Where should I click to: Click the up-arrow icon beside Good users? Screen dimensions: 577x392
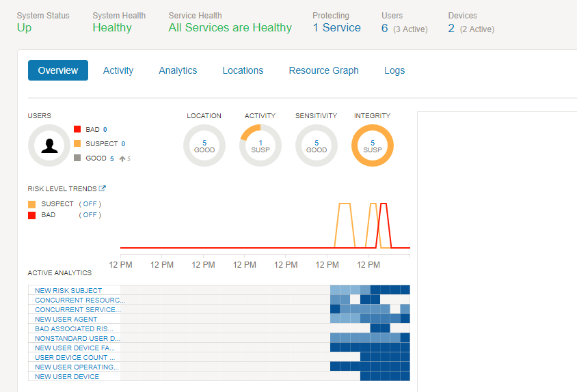pos(122,158)
